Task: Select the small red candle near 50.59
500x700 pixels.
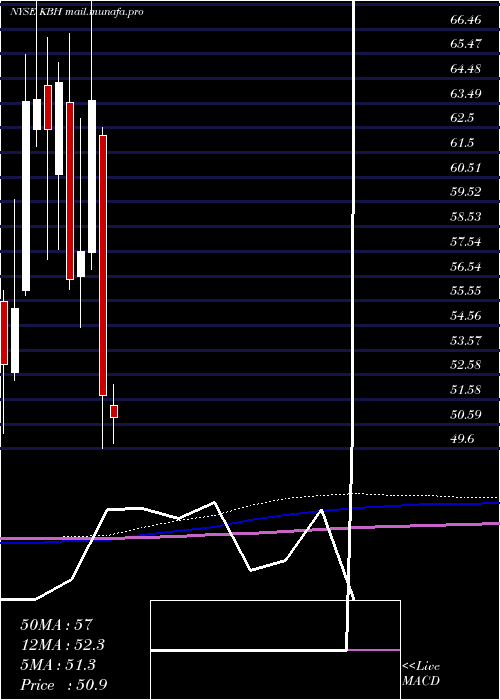Action: (x=114, y=412)
